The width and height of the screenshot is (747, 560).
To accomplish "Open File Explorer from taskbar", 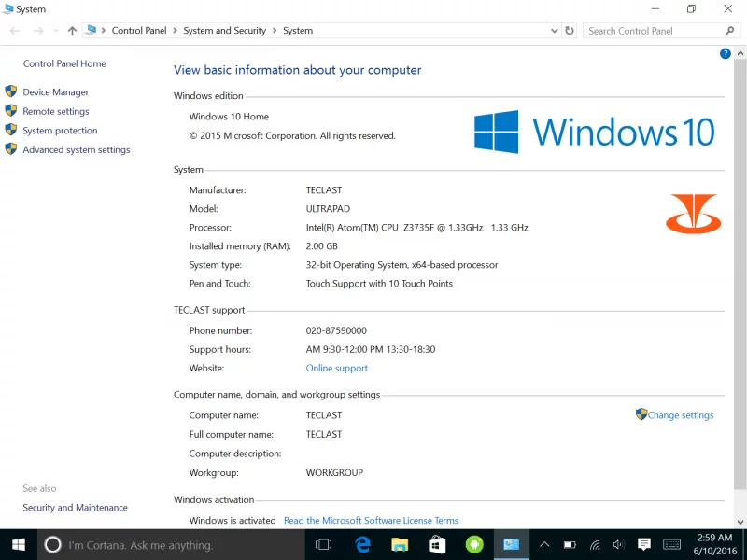I will (400, 544).
